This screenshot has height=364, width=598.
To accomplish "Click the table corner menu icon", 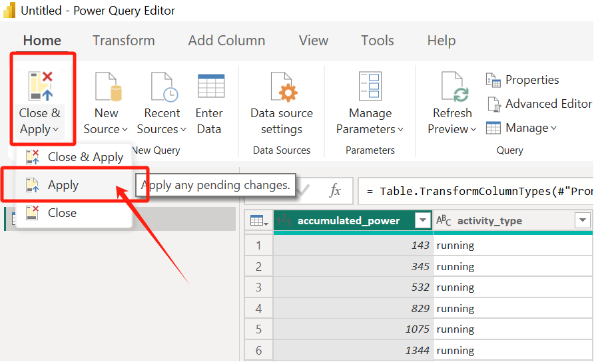I will [x=259, y=221].
